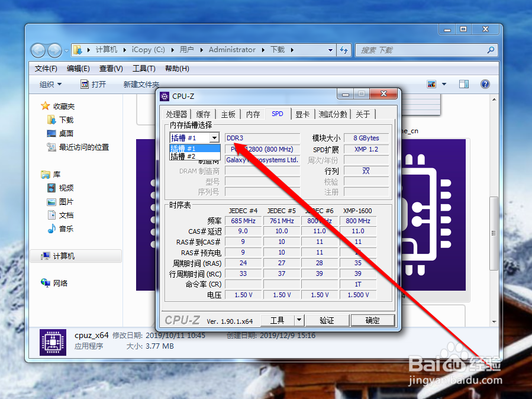The width and height of the screenshot is (532, 399).
Task: Click the 8 GBytes module size value
Action: [366, 138]
